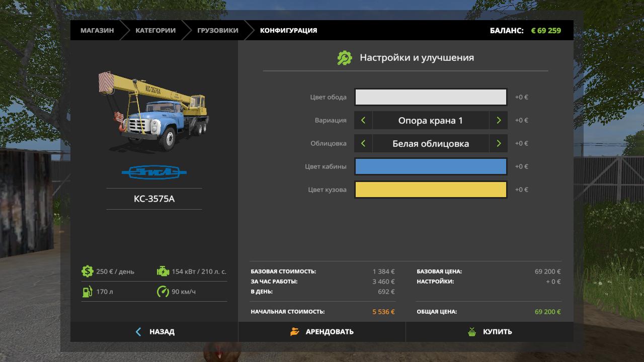Click the max speed gauge icon
The width and height of the screenshot is (644, 362).
pyautogui.click(x=163, y=292)
